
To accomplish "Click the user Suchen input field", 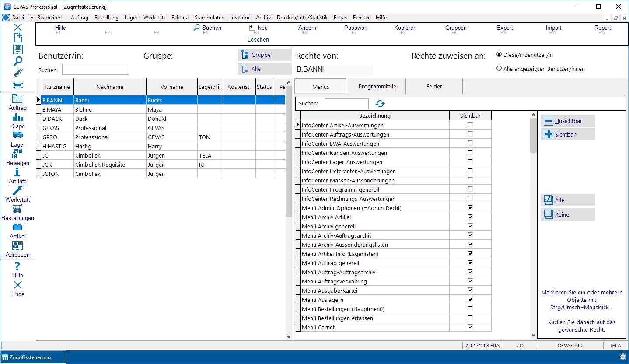I will 95,70.
